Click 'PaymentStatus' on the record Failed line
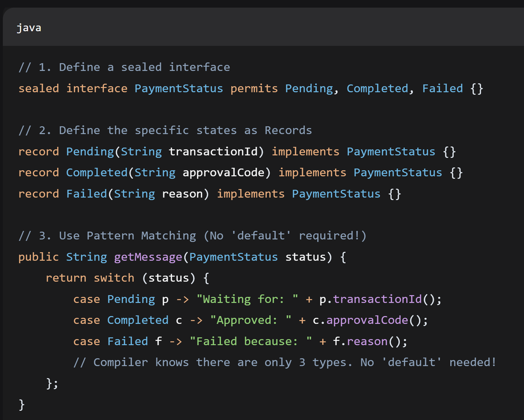The width and height of the screenshot is (524, 420). [336, 194]
